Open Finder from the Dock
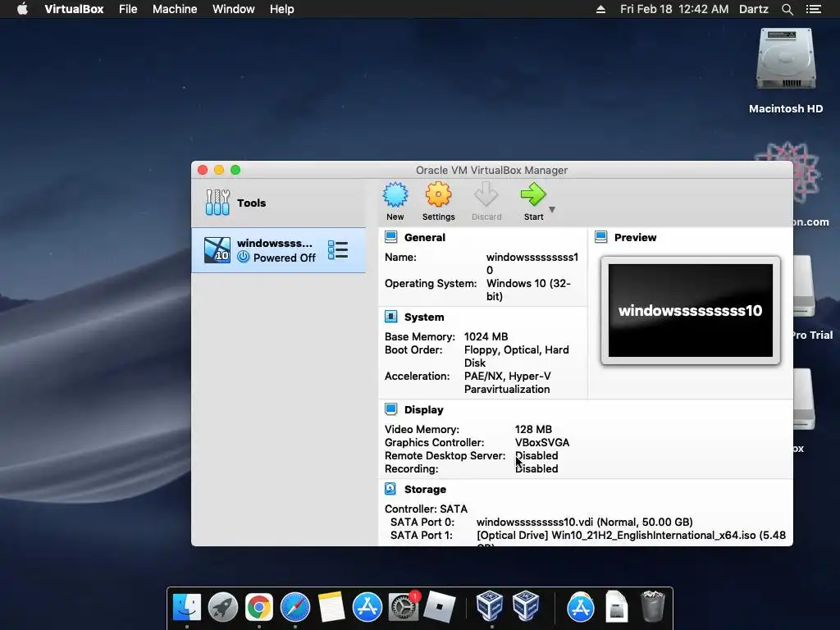The width and height of the screenshot is (840, 630). click(186, 607)
